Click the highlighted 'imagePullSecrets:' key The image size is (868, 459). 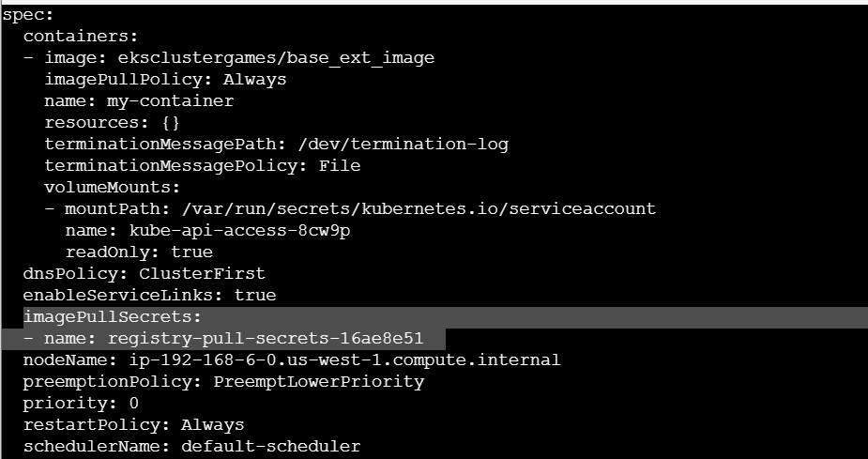pyautogui.click(x=113, y=317)
